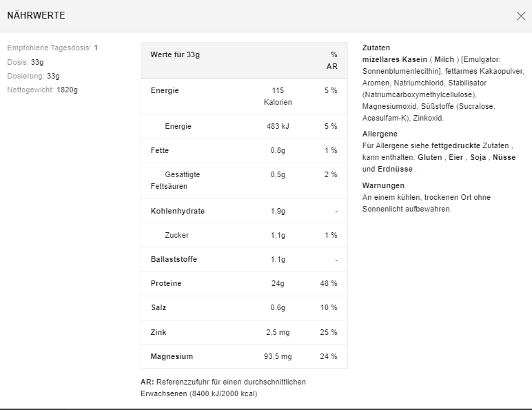Screen dimensions: 532x410
Task: Click the NÄHRWERTE heading
Action: (36, 15)
